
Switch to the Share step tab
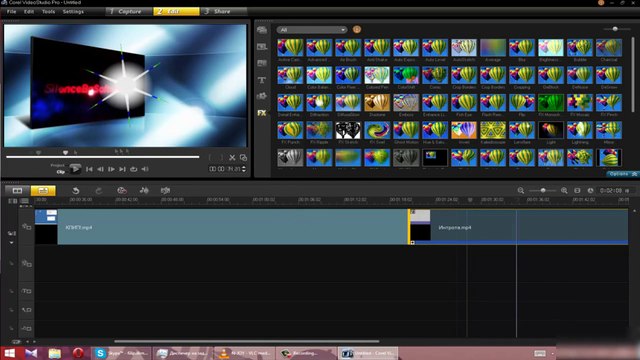[x=224, y=11]
